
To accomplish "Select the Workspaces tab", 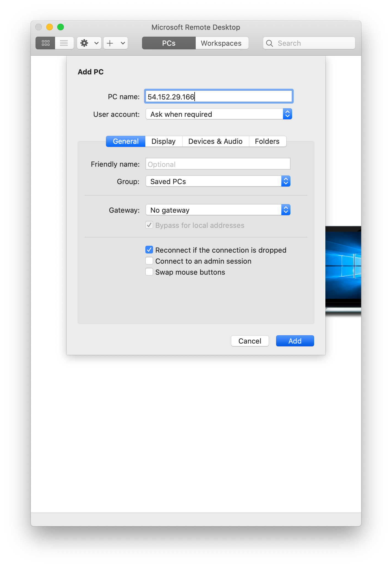I will coord(222,43).
